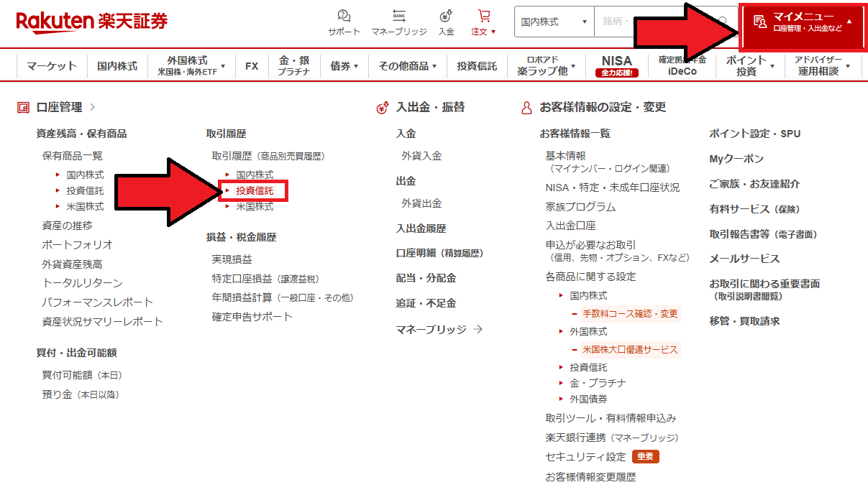The height and width of the screenshot is (490, 868).
Task: Open the 年間損益計算 link
Action: coord(283,297)
